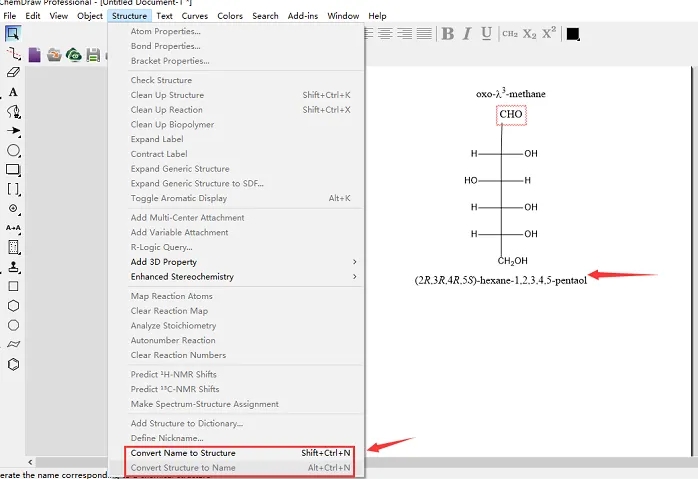The image size is (698, 479).
Task: Click the Save document icon
Action: pyautogui.click(x=93, y=55)
